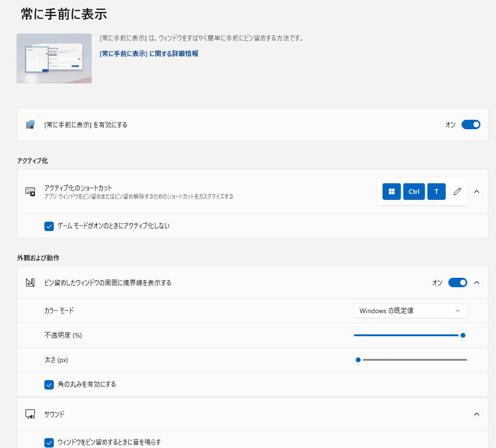
Task: Open the カラー モード dropdown
Action: (410, 311)
